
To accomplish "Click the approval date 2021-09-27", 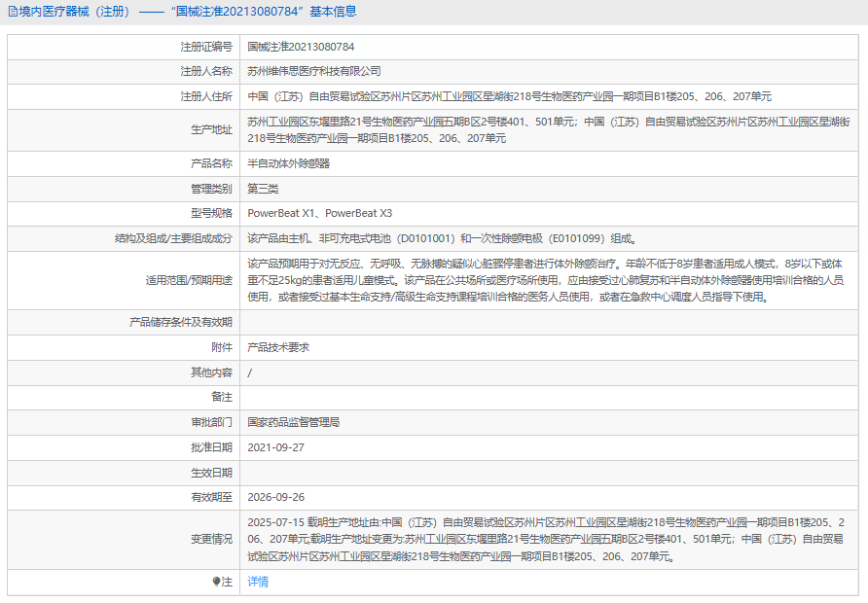I will (276, 447).
